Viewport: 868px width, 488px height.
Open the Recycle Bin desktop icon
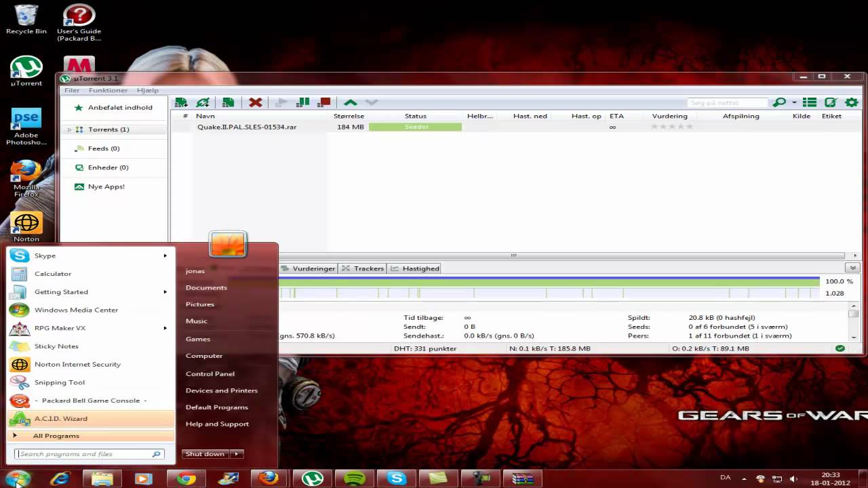[x=26, y=19]
